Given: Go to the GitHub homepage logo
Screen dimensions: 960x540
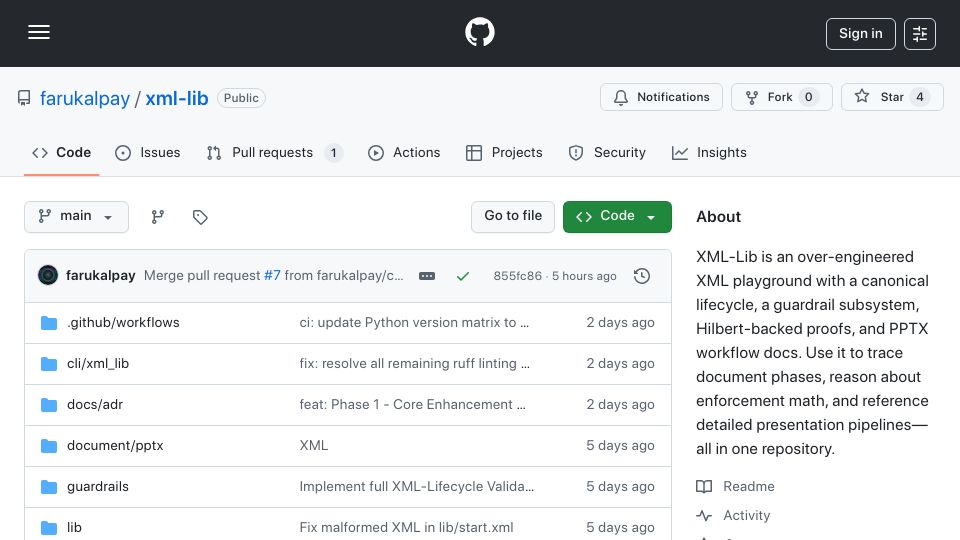Looking at the screenshot, I should [x=479, y=32].
